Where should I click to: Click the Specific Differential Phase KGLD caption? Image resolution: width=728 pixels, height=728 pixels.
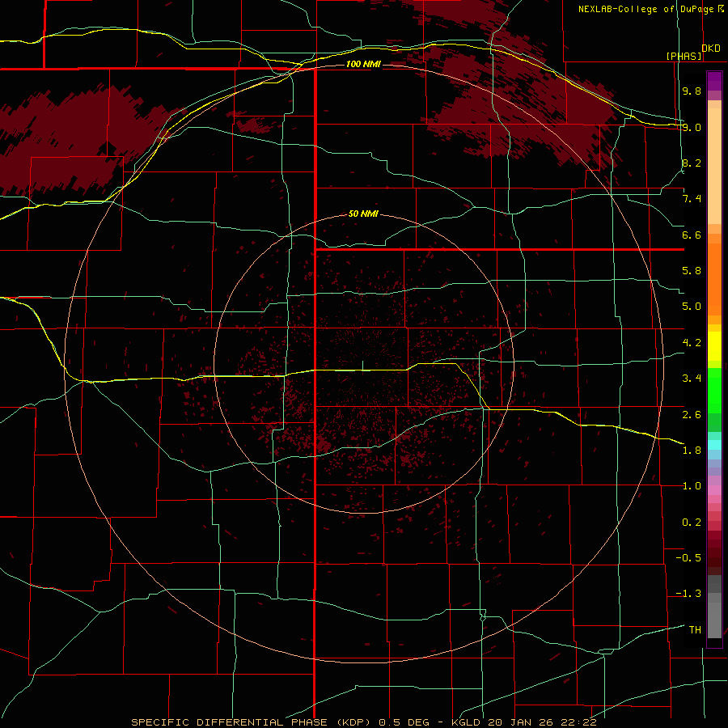coord(363,722)
